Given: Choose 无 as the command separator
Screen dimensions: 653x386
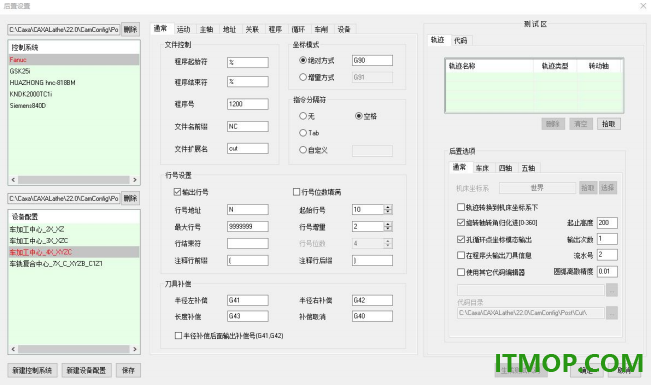Looking at the screenshot, I should [303, 116].
